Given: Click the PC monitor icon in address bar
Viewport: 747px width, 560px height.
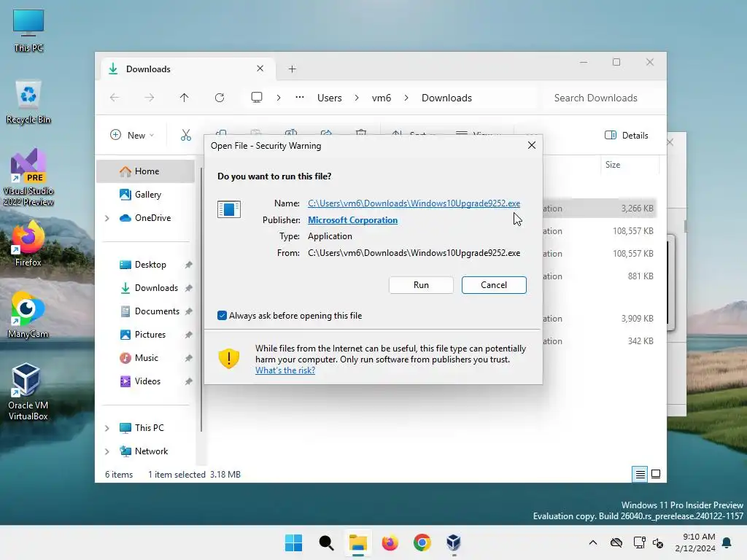Looking at the screenshot, I should tap(257, 98).
